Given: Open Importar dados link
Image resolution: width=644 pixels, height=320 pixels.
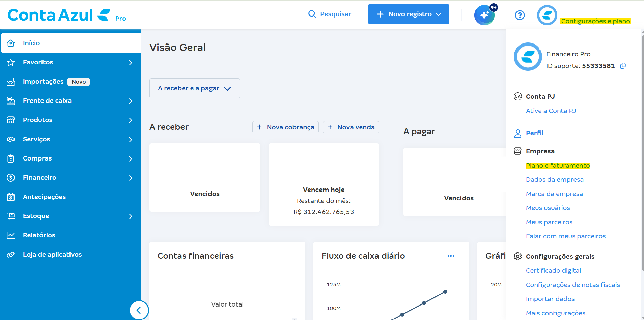Looking at the screenshot, I should (x=550, y=299).
